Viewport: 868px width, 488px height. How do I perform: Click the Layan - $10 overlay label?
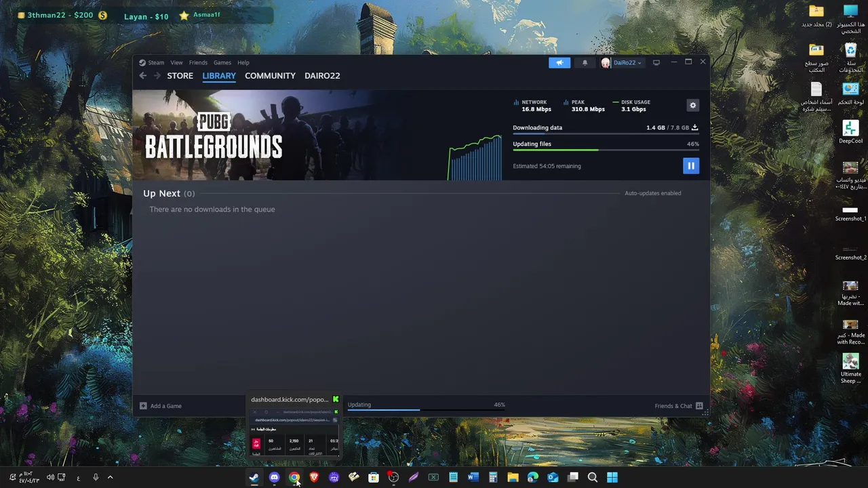[x=146, y=16]
